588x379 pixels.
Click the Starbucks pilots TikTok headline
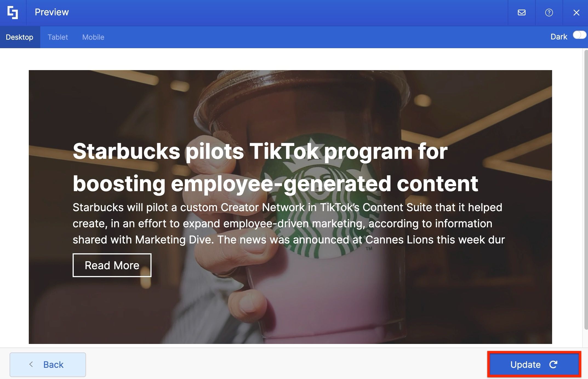pyautogui.click(x=275, y=167)
